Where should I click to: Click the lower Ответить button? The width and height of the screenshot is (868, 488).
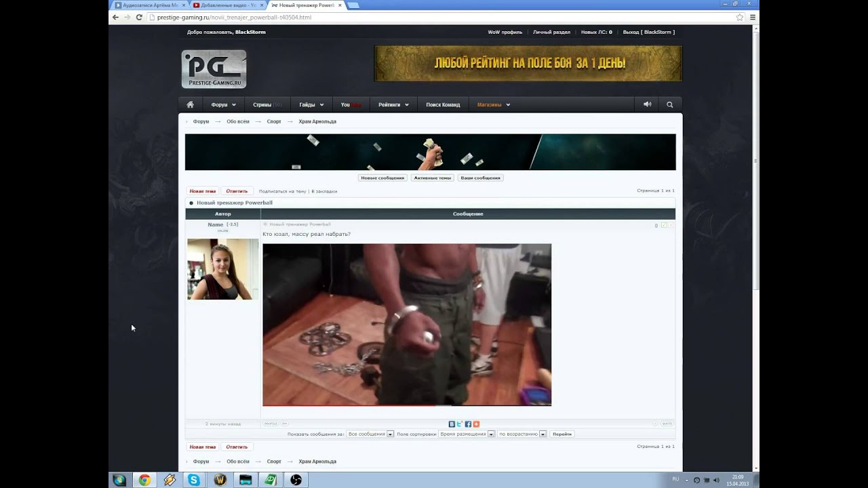coord(237,447)
